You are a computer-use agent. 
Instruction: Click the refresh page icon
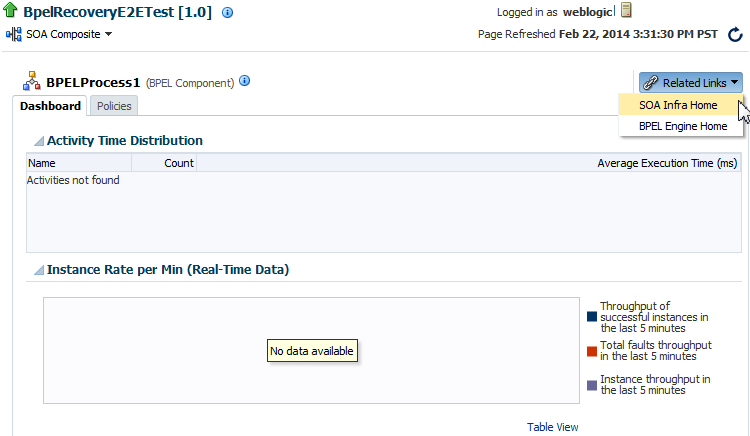(735, 34)
